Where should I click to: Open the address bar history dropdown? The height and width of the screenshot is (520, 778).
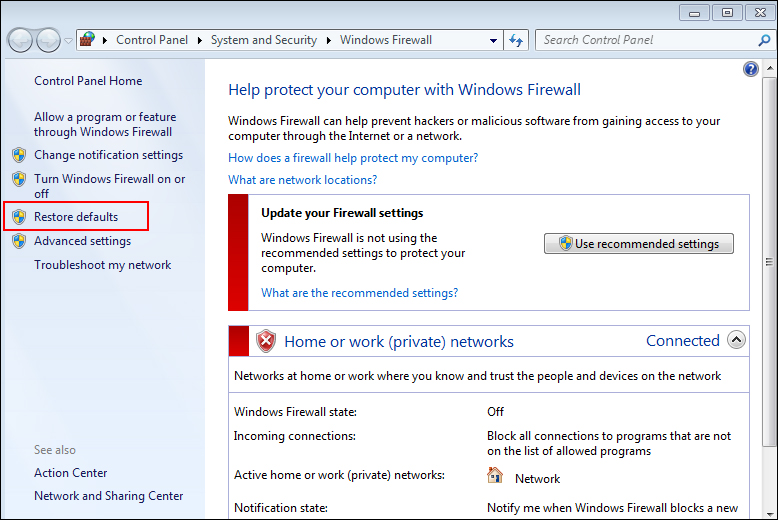coord(493,41)
